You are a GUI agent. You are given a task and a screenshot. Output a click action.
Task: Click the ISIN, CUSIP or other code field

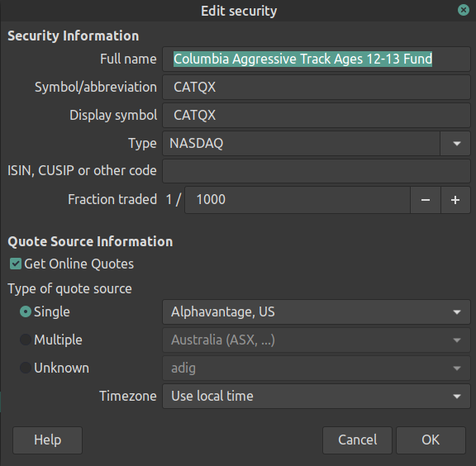point(317,171)
